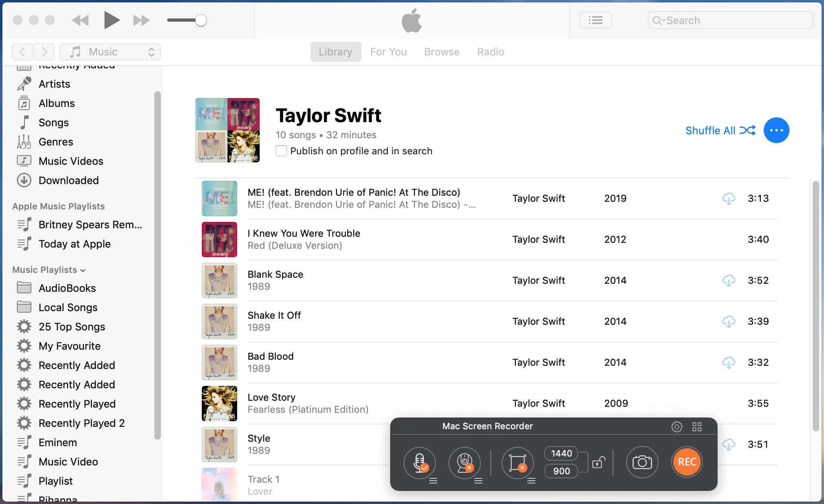824x504 pixels.
Task: Click the download icon for Shake It Off
Action: tap(729, 322)
